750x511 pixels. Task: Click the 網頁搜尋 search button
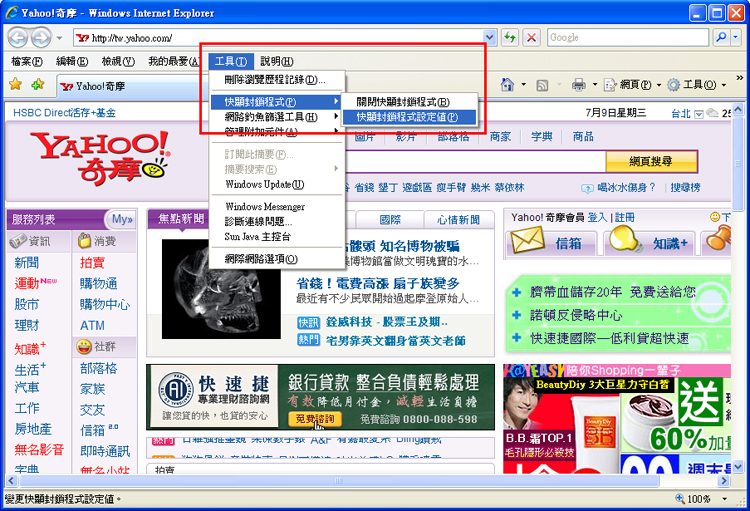click(x=651, y=161)
